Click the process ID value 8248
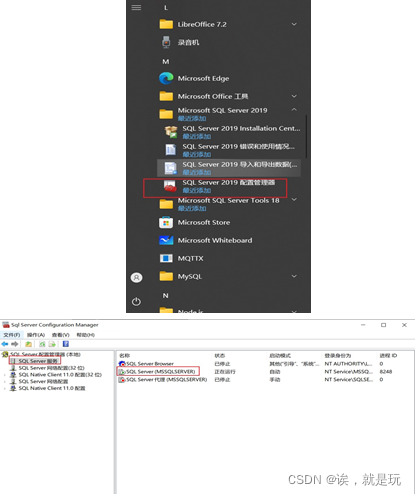Image resolution: width=416 pixels, height=496 pixels. [386, 372]
